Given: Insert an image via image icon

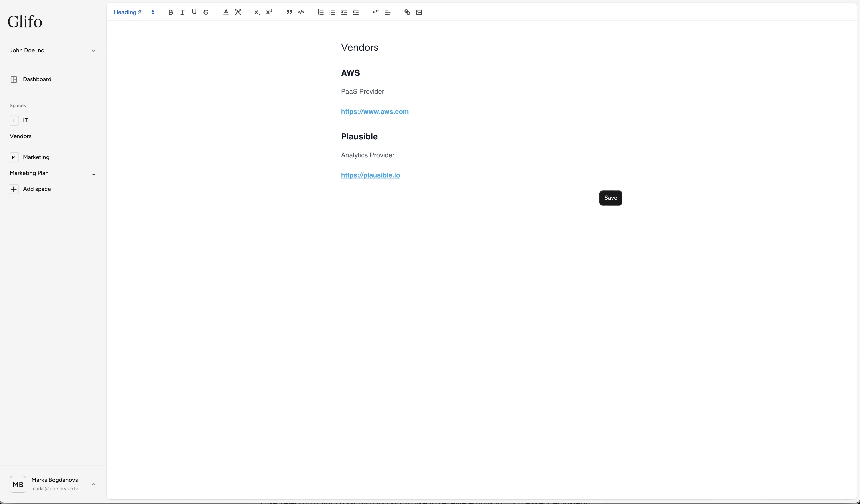Looking at the screenshot, I should [x=419, y=12].
